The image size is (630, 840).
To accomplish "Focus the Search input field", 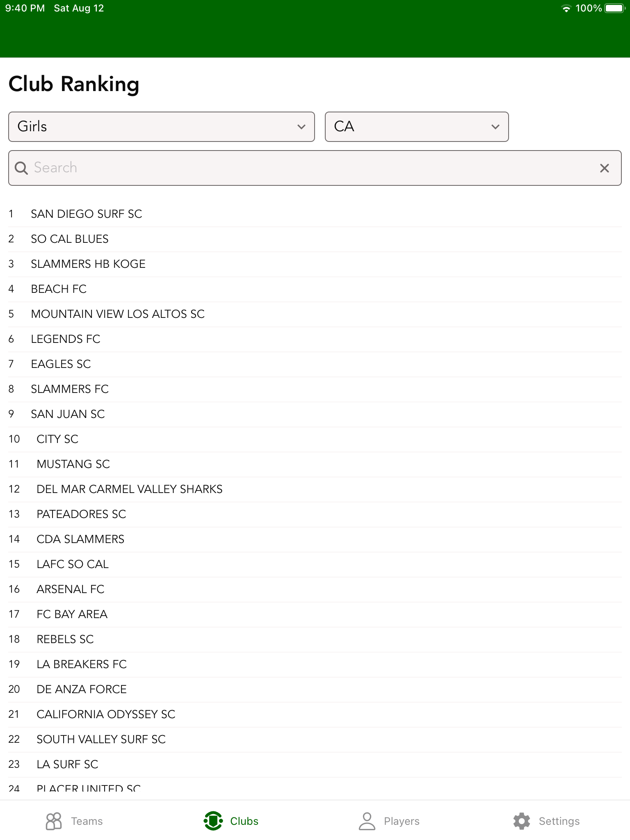I will tap(312, 168).
